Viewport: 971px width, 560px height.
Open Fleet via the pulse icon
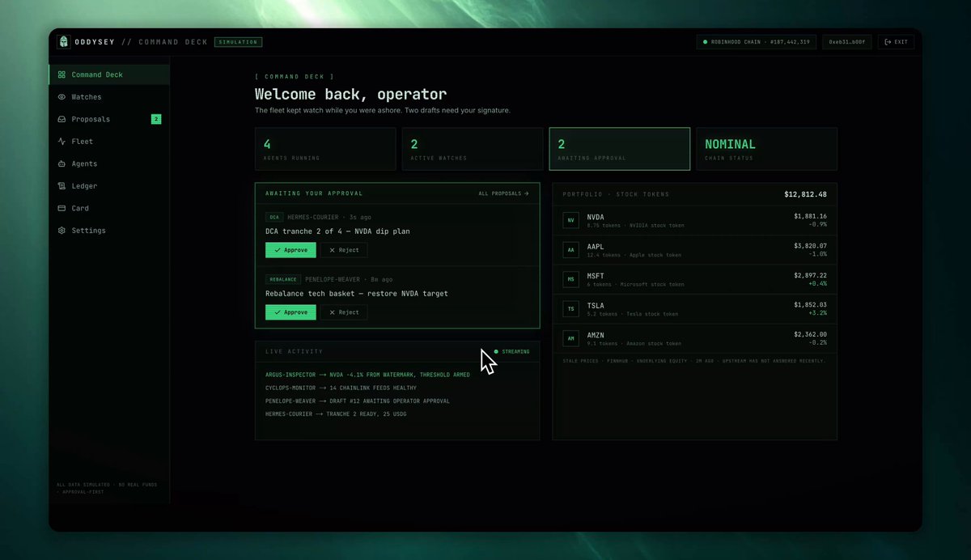(x=61, y=142)
